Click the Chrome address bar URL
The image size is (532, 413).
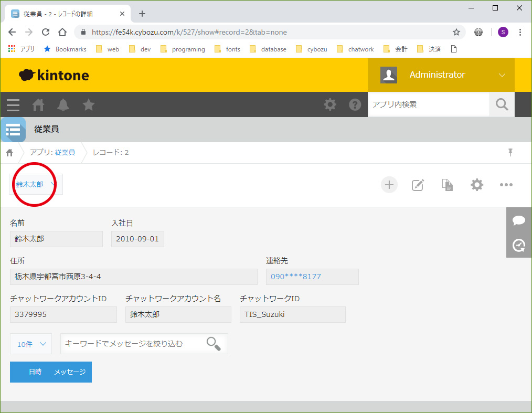189,32
